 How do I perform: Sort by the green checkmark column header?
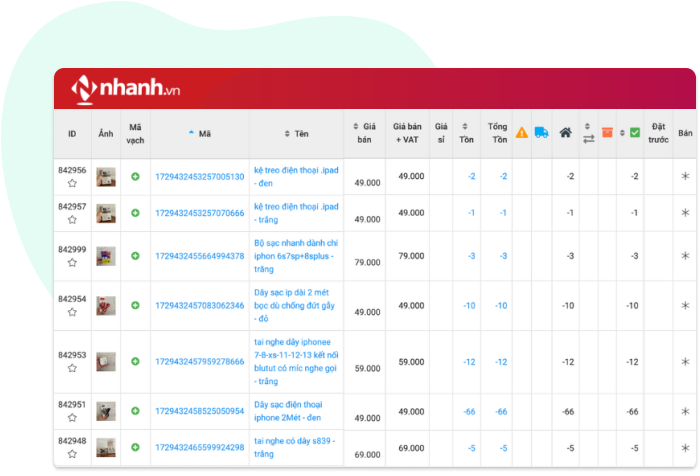(x=630, y=132)
